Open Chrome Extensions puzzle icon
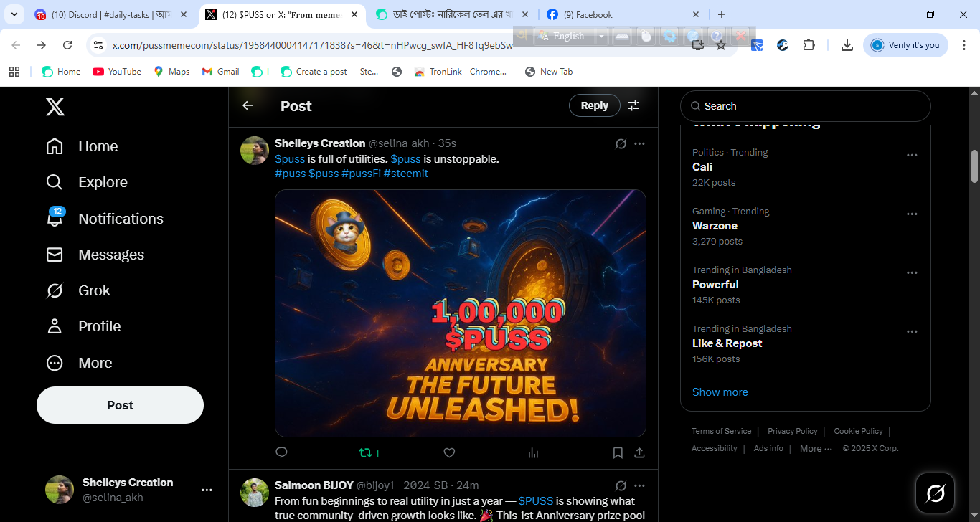Viewport: 980px width, 522px height. click(809, 45)
